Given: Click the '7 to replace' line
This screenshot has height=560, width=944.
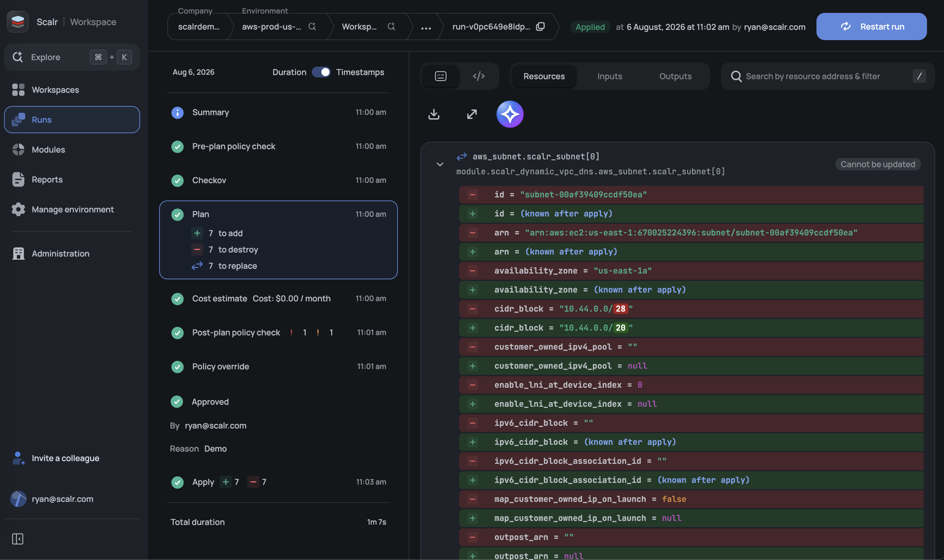Looking at the screenshot, I should pyautogui.click(x=224, y=266).
